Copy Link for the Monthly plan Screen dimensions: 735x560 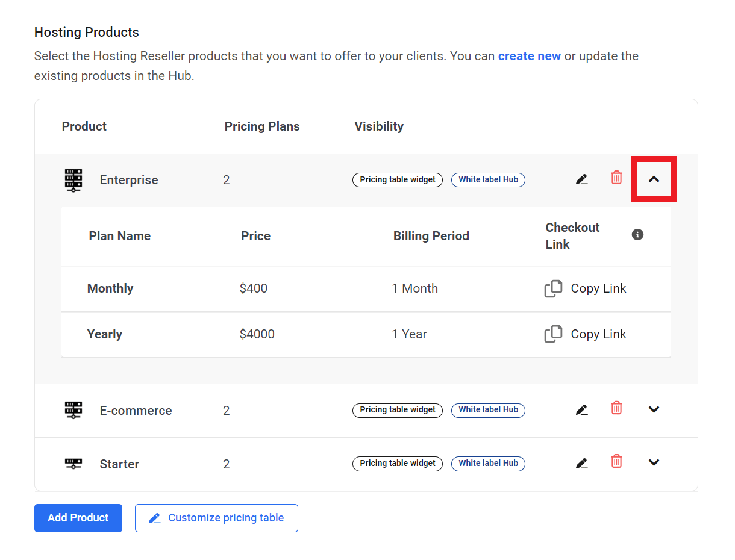pos(598,288)
